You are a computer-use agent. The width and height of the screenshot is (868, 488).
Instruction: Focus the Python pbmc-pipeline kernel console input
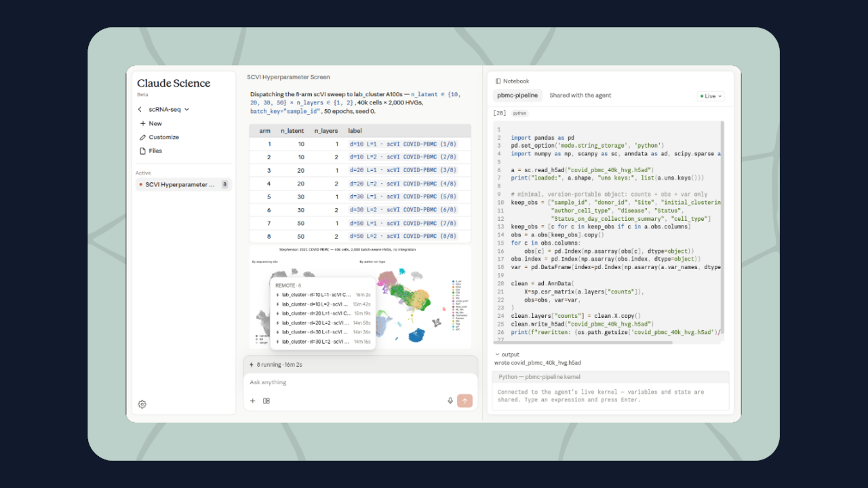pyautogui.click(x=610, y=396)
